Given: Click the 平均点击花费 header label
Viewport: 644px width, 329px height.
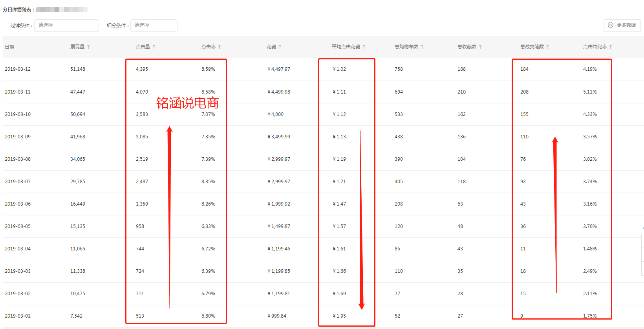Looking at the screenshot, I should [346, 47].
